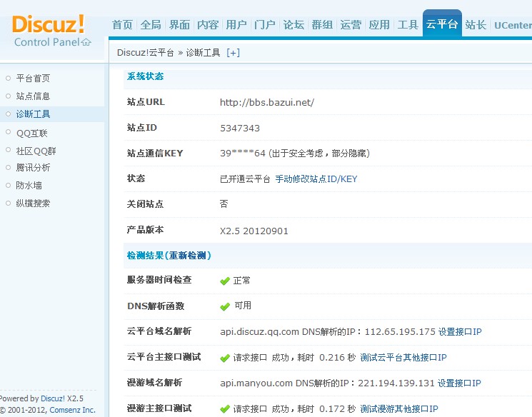Click Discuz!云平台 in breadcrumb

point(145,53)
